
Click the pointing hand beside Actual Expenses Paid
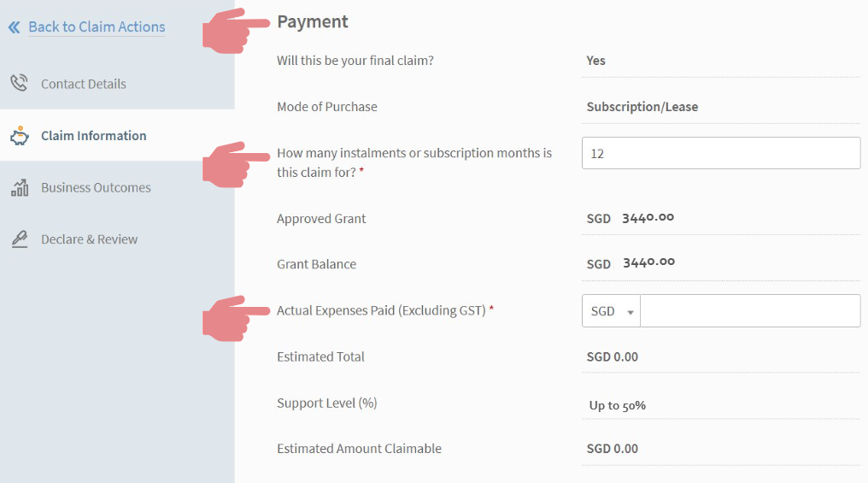[x=236, y=319]
